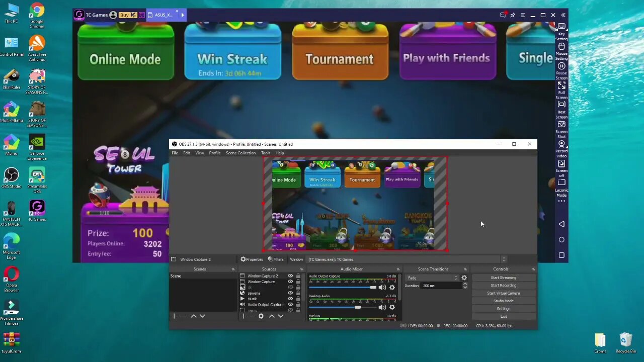Click Screen off icon in TC Games
The height and width of the screenshot is (362, 644).
point(561,163)
